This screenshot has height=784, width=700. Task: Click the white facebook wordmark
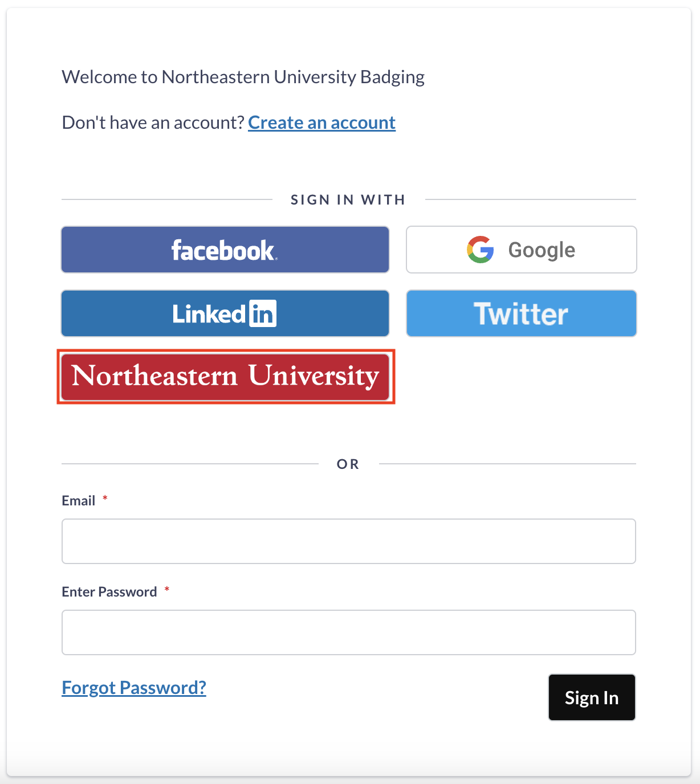coord(223,250)
